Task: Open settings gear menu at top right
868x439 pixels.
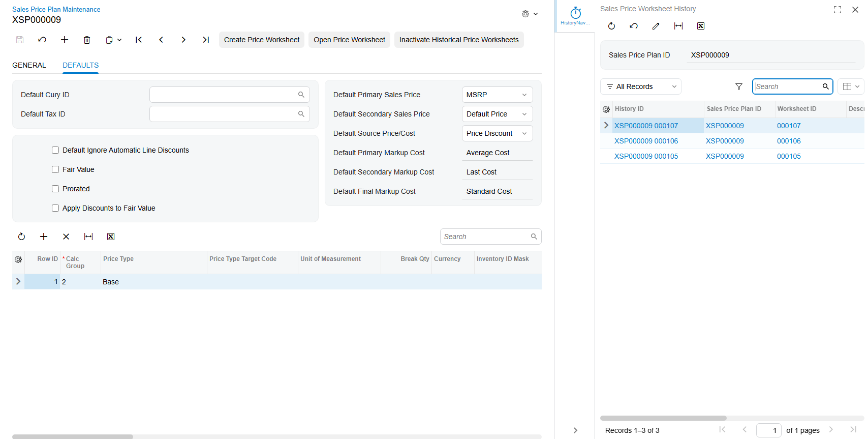Action: (x=530, y=14)
